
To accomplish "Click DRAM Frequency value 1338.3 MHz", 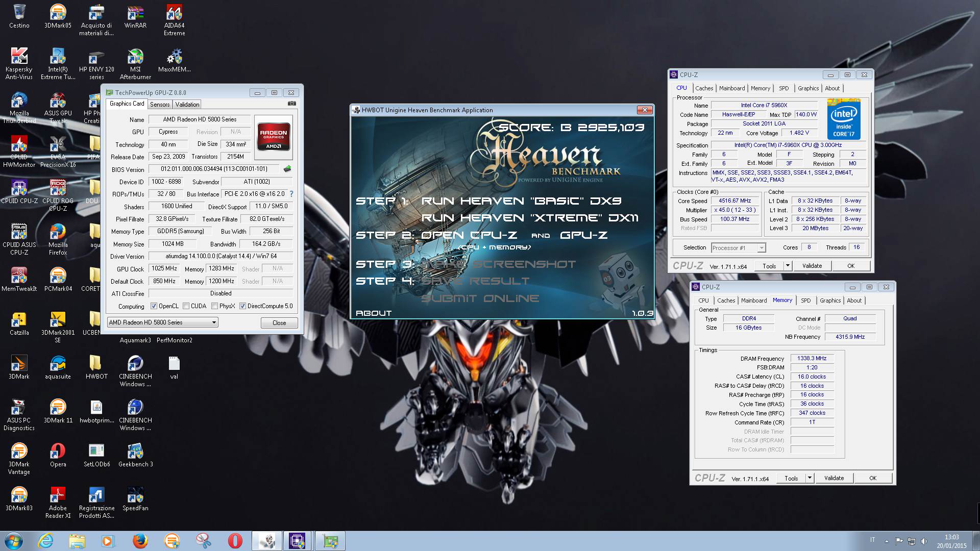I will [812, 359].
